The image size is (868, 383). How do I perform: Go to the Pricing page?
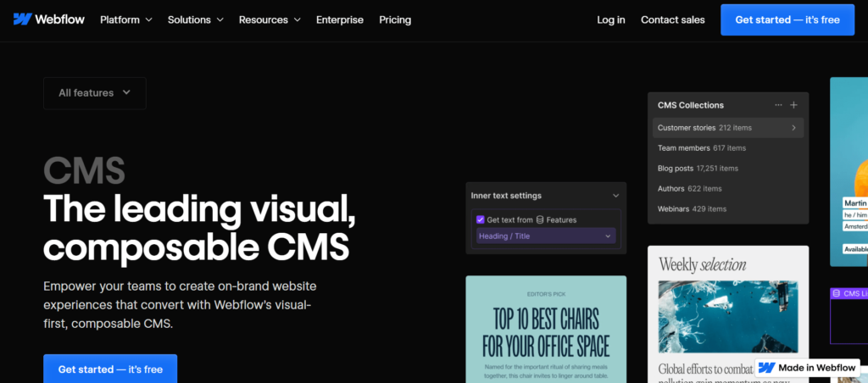click(x=395, y=20)
